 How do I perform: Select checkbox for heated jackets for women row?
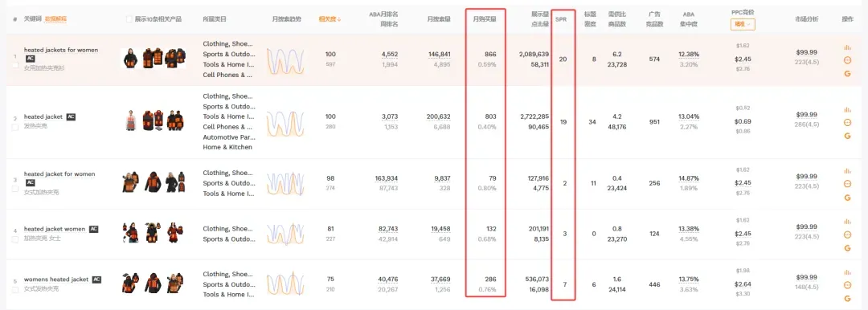(15, 65)
